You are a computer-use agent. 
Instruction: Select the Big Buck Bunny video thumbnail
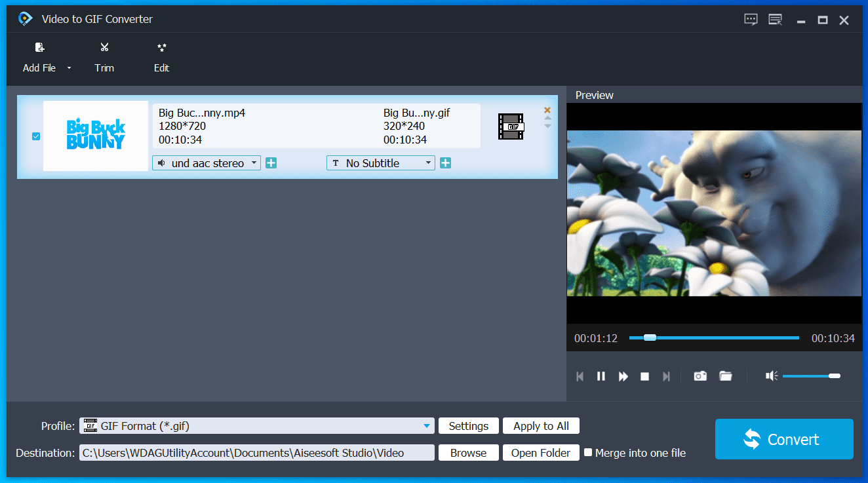[96, 136]
